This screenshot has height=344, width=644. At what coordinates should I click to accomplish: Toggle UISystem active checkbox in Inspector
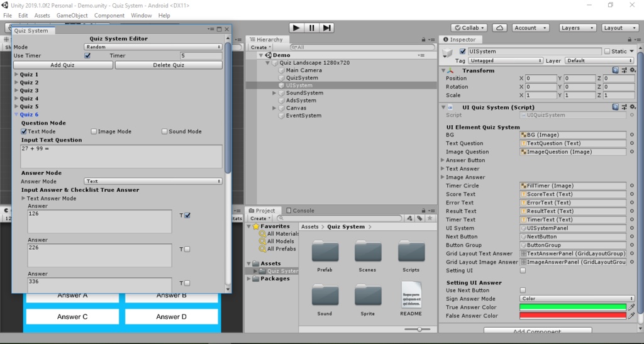[x=463, y=52]
